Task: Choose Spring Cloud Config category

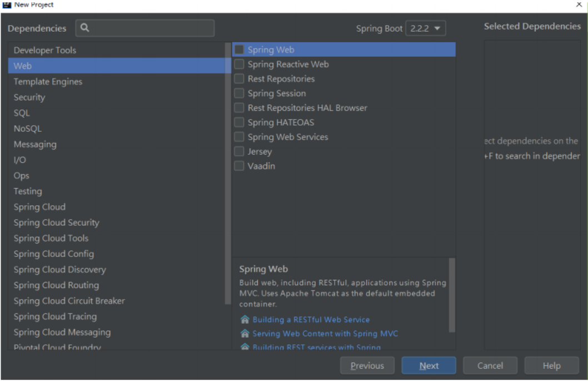Action: [x=117, y=254]
